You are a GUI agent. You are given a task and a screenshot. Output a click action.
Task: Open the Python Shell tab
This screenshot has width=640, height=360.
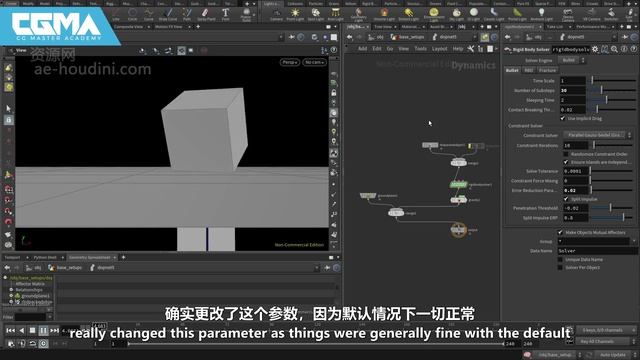coord(45,258)
